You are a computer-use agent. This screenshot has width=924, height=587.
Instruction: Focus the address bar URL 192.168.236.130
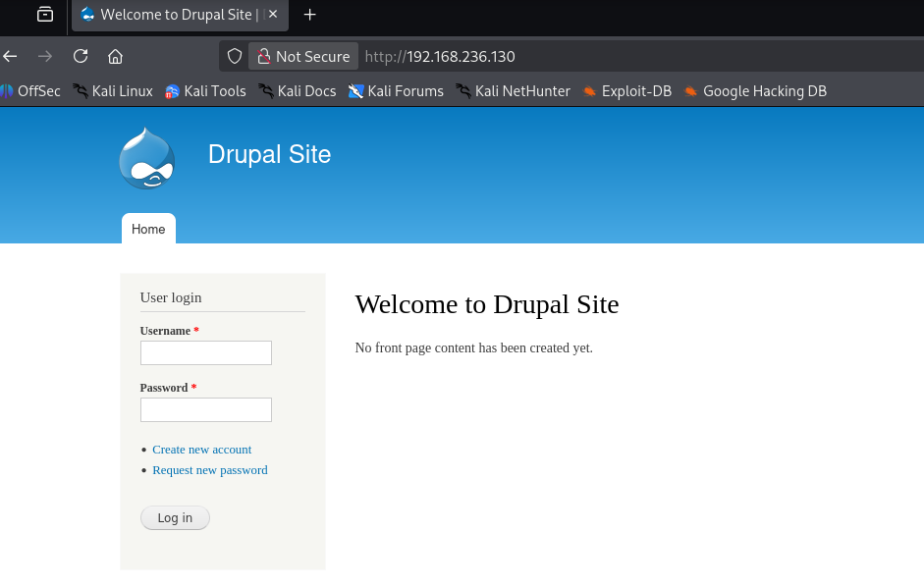coord(440,57)
